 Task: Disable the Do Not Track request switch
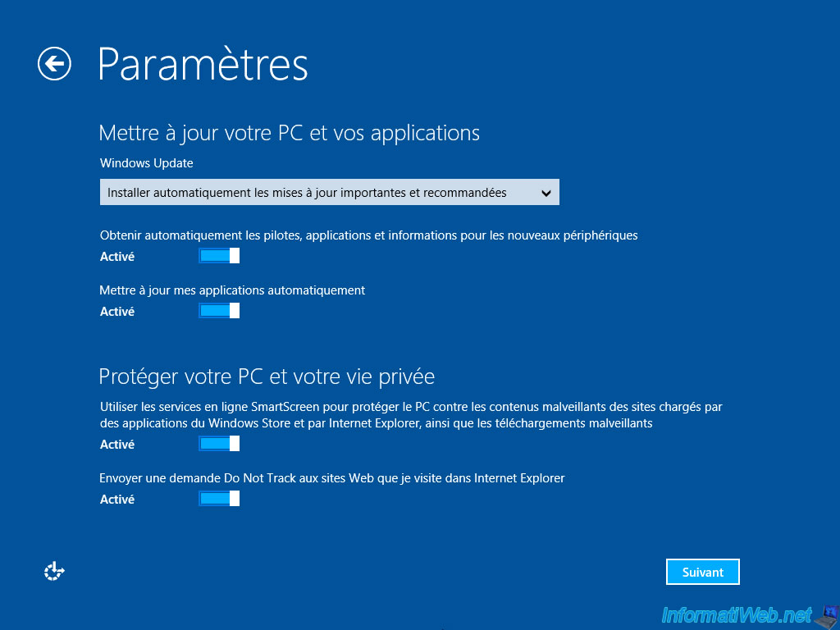click(218, 499)
